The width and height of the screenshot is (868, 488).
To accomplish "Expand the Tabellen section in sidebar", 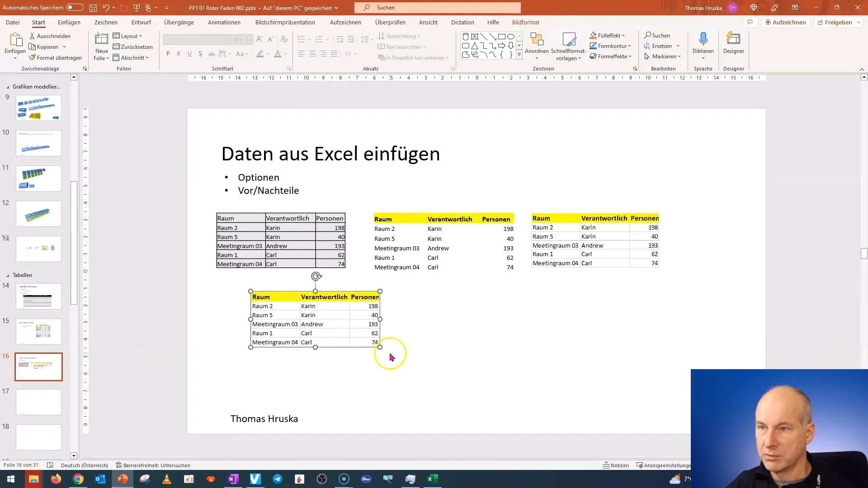I will [x=8, y=275].
